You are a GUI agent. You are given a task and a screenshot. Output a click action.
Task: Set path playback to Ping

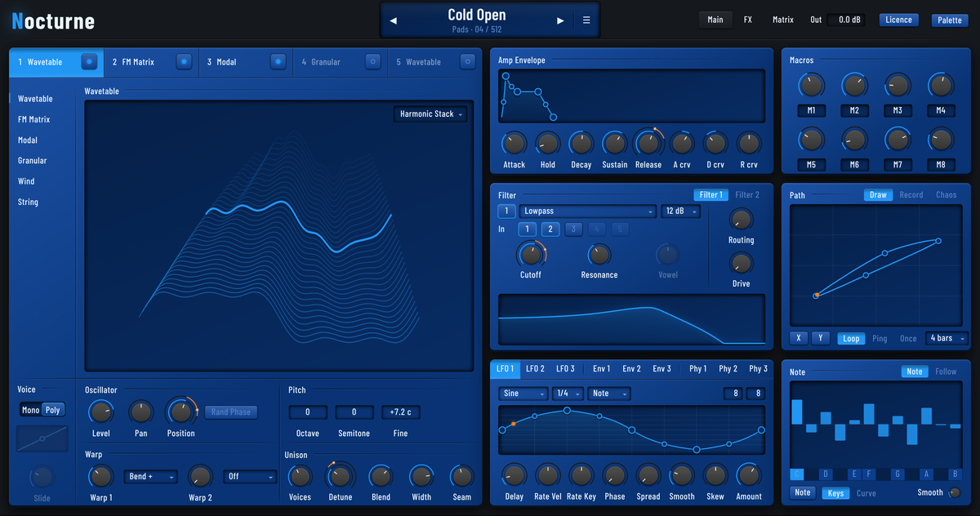coord(880,338)
